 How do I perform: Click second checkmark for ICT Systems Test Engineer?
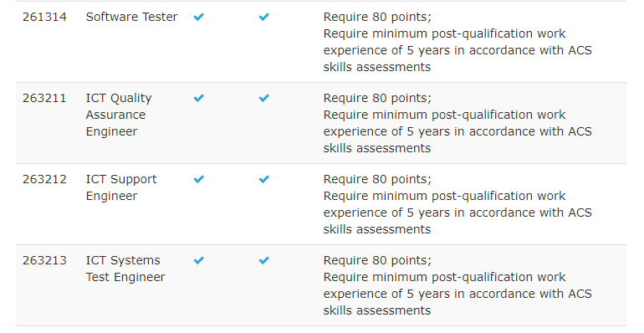pos(264,260)
